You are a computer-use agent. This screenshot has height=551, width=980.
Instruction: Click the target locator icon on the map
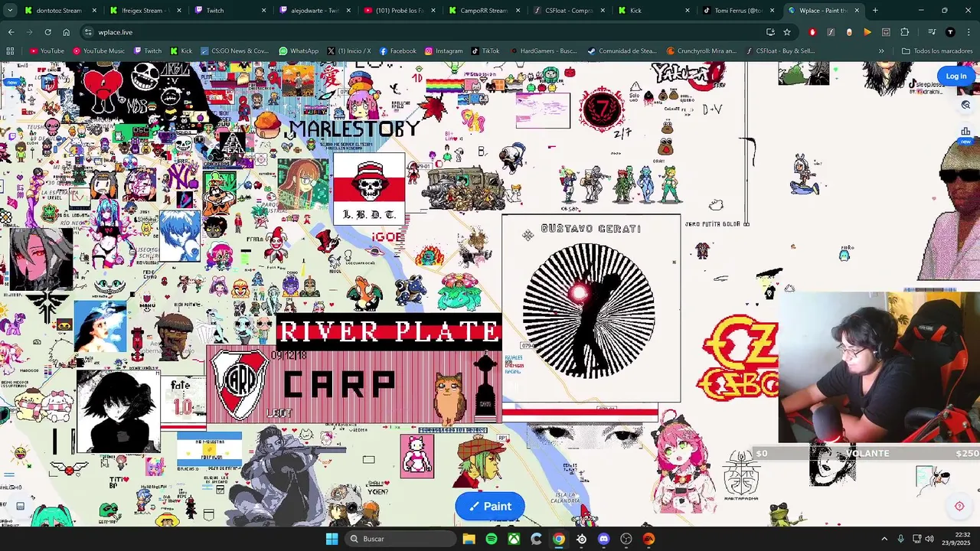click(x=959, y=506)
